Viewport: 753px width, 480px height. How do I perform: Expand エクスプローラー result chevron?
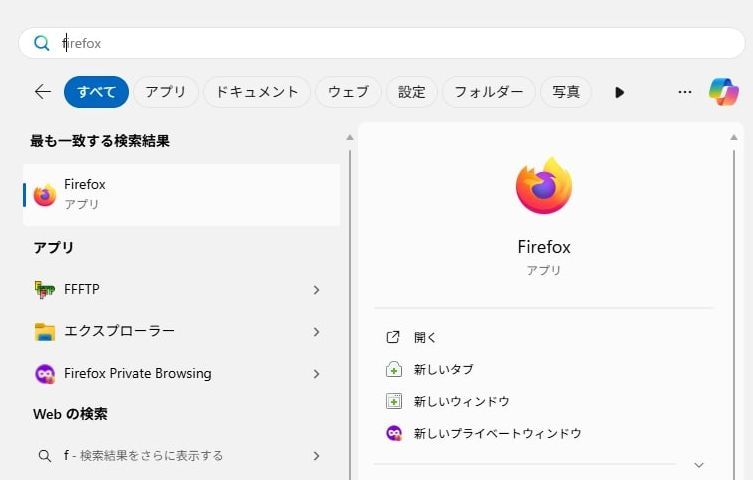316,332
